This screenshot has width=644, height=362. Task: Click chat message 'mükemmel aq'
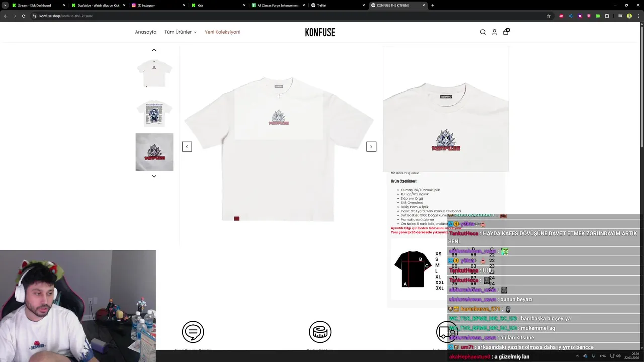click(x=538, y=328)
